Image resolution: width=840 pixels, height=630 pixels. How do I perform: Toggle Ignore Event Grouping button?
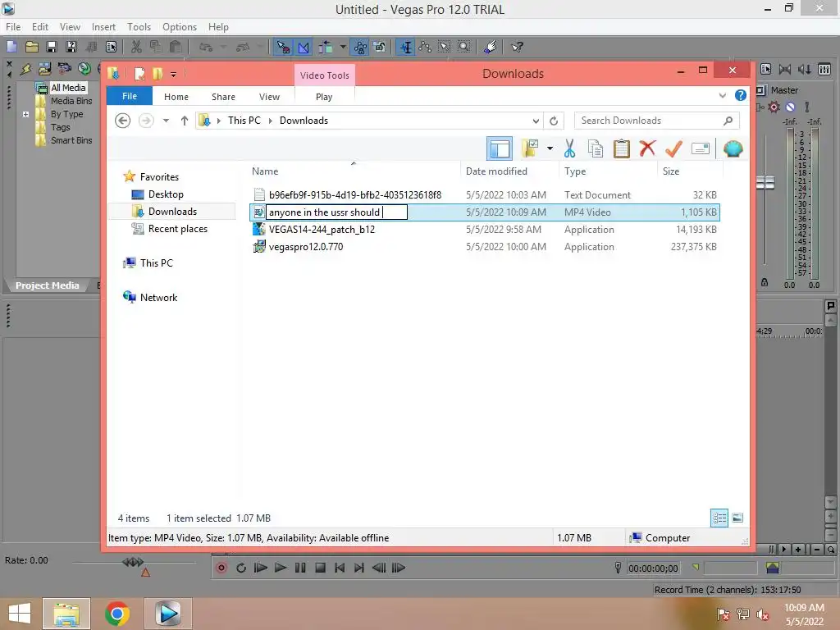coord(380,47)
